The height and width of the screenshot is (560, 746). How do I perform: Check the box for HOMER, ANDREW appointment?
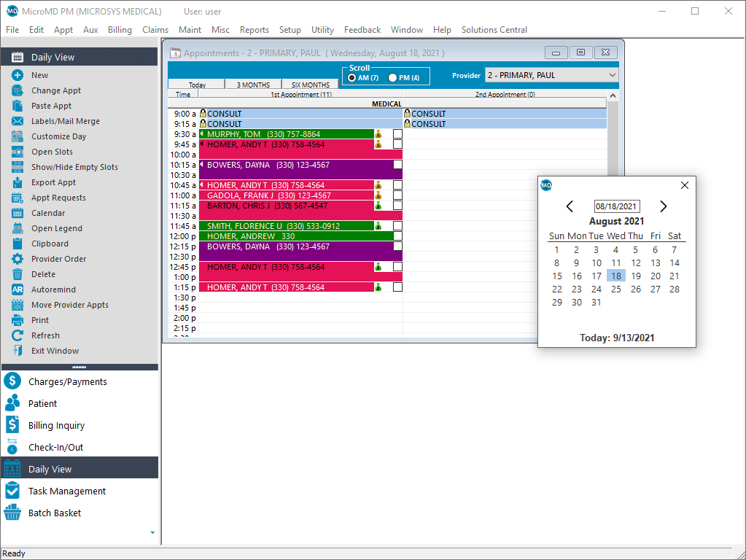pos(397,236)
